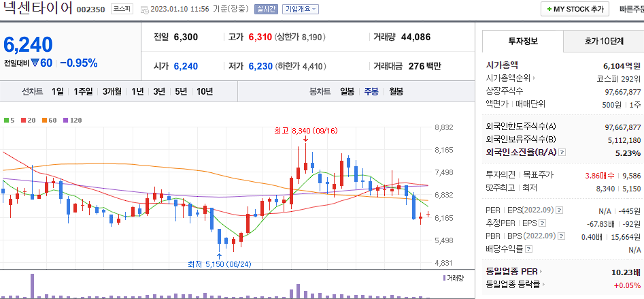Click the MY STOCK 추가 button
Viewport: 644px width, 299px height.
pos(575,10)
